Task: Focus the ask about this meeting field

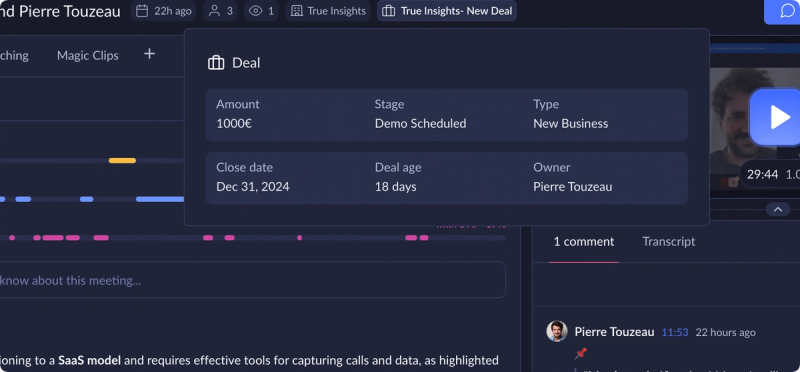Action: pos(253,280)
